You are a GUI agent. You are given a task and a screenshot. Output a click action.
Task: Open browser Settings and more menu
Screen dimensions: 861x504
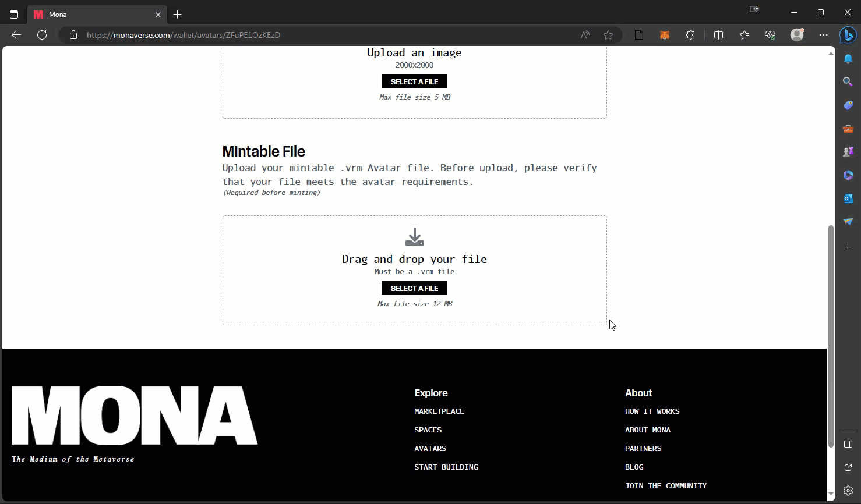point(823,35)
